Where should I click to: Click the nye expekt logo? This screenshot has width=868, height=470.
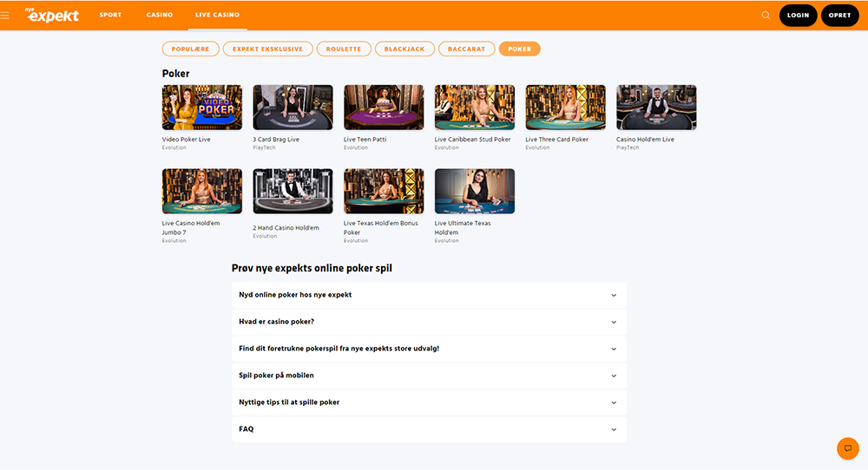[x=52, y=15]
